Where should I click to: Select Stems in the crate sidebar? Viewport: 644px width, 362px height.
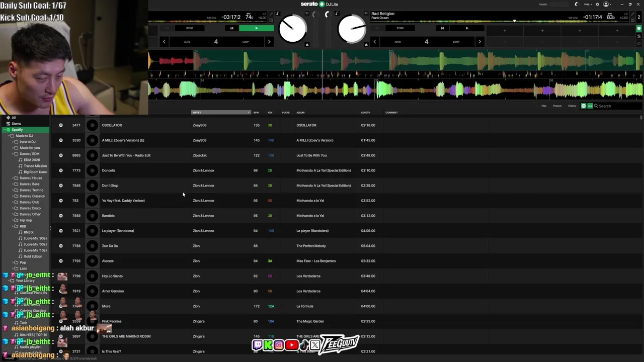coord(17,124)
